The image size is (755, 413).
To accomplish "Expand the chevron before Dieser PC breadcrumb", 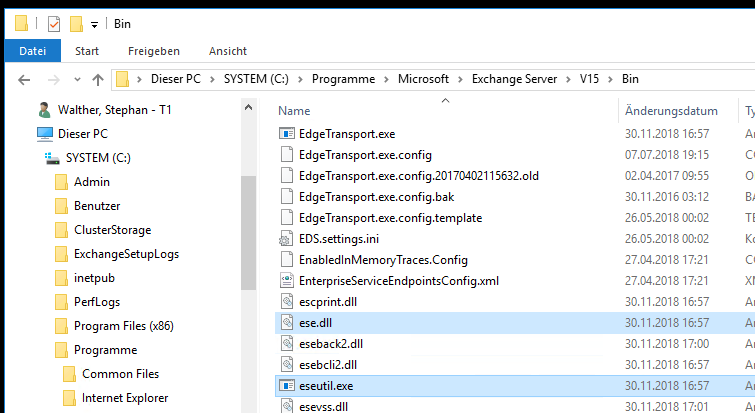I will pos(140,79).
